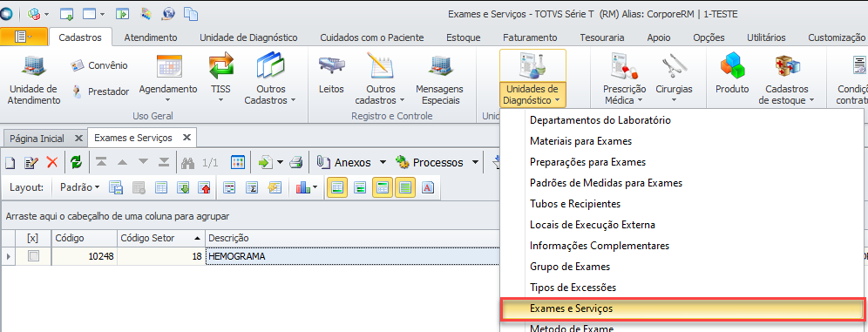868x332 pixels.
Task: Click layout icon with green down arrow
Action: (x=183, y=187)
